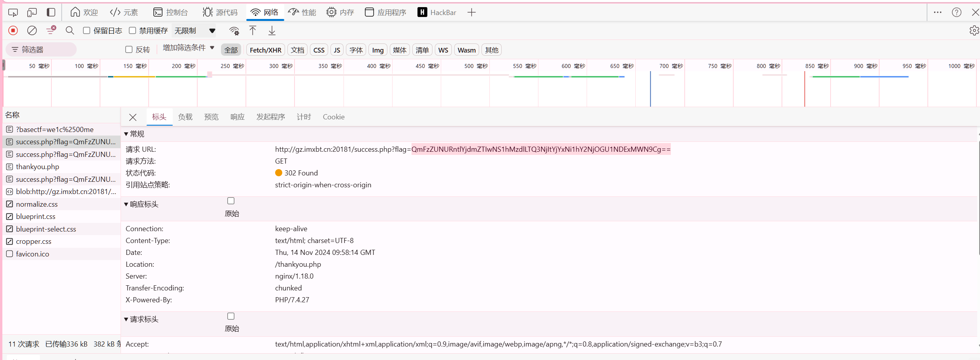The image size is (980, 360).
Task: Switch to the 响应 tab
Action: [237, 117]
